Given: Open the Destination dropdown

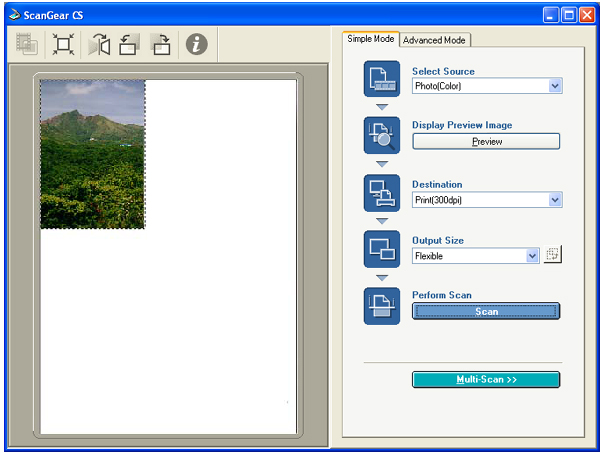Looking at the screenshot, I should pos(487,200).
